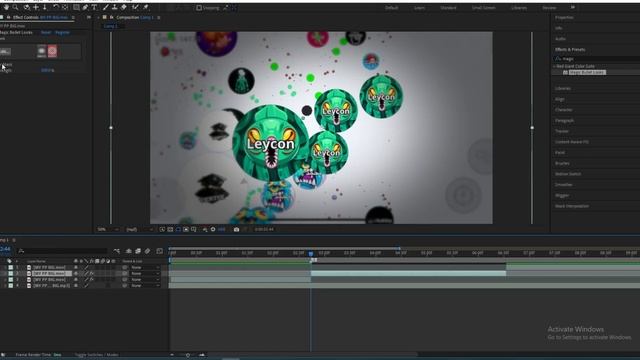
Task: Click the viewer preview timecode
Action: pyautogui.click(x=264, y=229)
